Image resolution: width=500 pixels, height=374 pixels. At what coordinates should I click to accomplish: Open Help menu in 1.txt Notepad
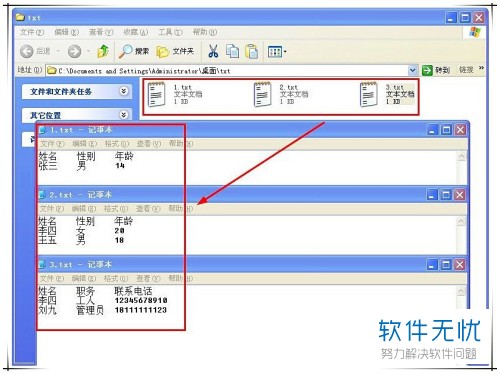click(181, 144)
